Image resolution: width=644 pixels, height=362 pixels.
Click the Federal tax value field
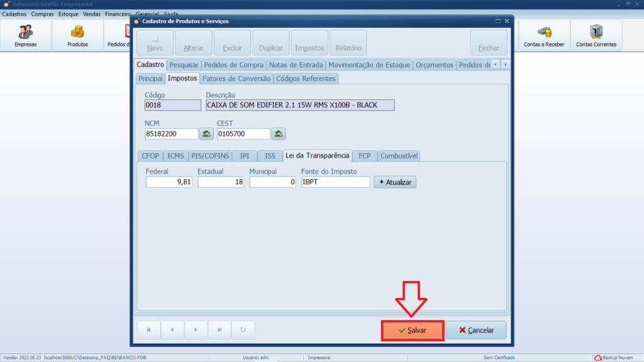point(169,182)
